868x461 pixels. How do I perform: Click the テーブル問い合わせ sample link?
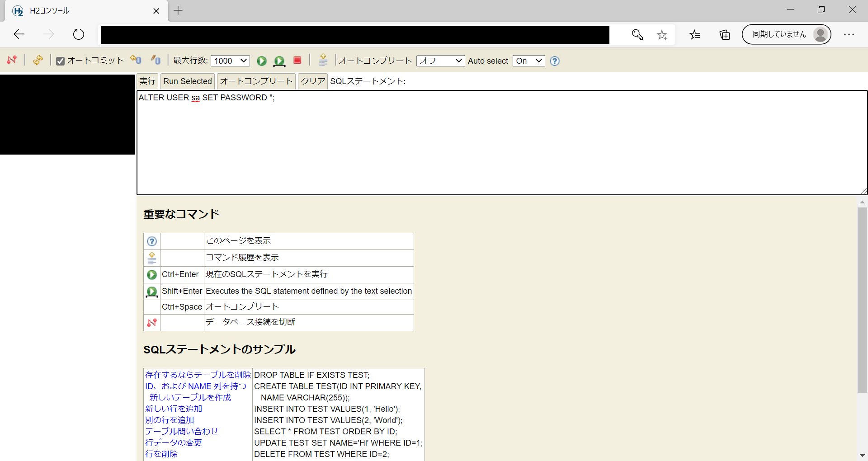[x=182, y=431]
